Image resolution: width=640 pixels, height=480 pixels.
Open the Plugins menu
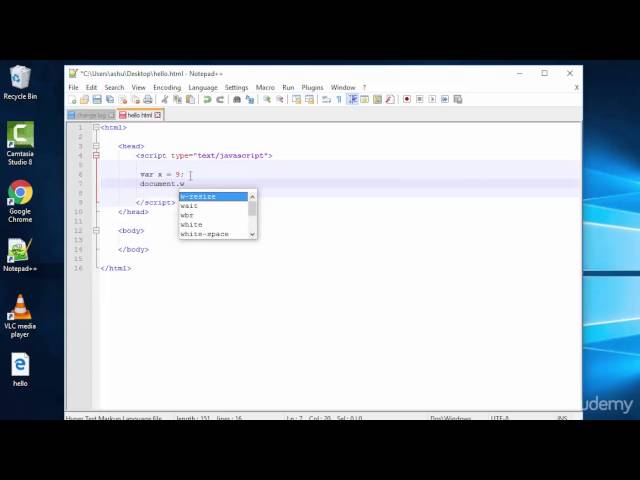312,87
